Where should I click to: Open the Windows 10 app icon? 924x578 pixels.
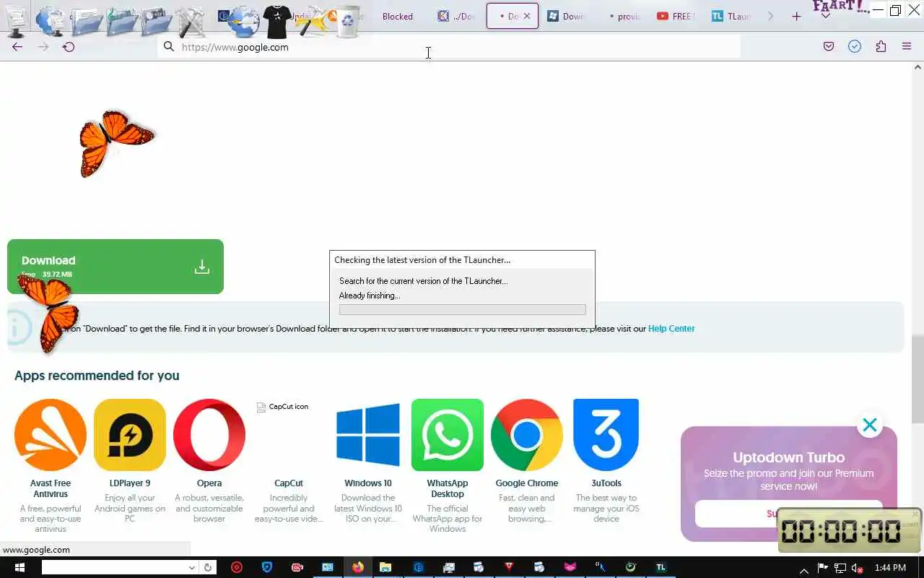click(368, 435)
